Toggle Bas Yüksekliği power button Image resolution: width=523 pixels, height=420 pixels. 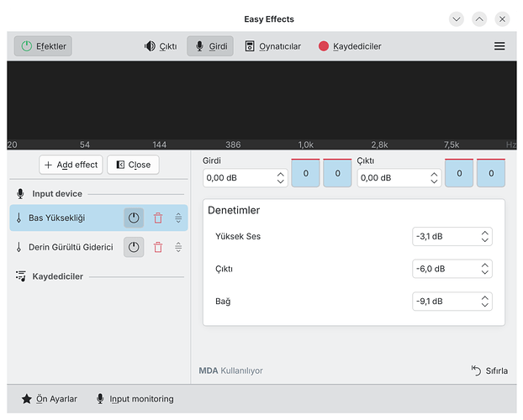coord(134,218)
